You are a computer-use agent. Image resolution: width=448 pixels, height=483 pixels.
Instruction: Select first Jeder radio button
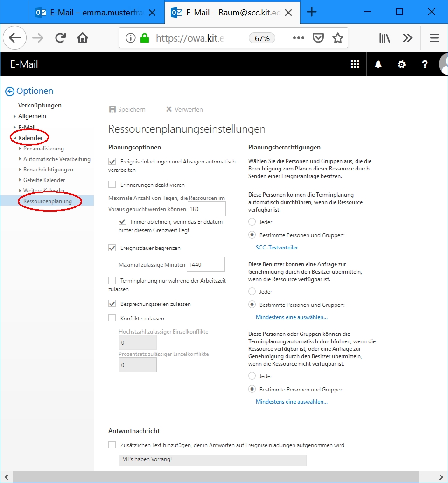tap(252, 222)
